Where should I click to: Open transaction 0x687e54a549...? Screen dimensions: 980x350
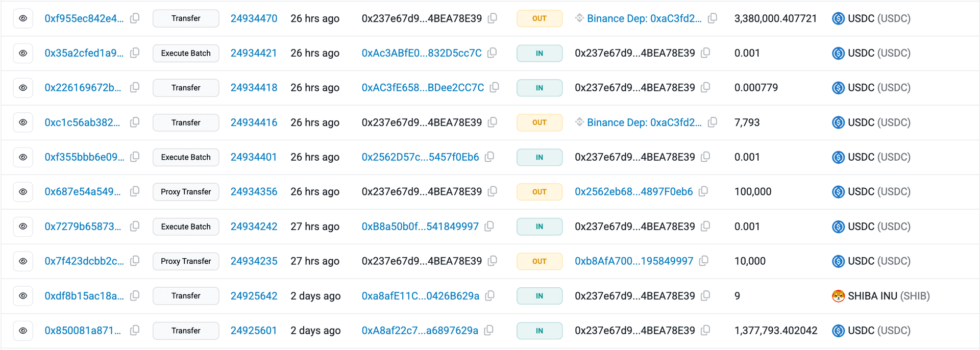83,192
